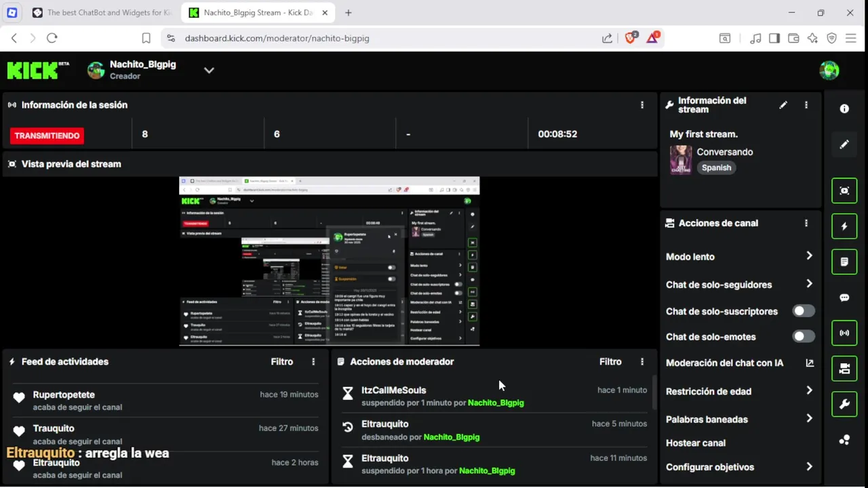Viewport: 868px width, 488px height.
Task: Click the TRANSMITIENDO live badge
Action: coord(47,136)
